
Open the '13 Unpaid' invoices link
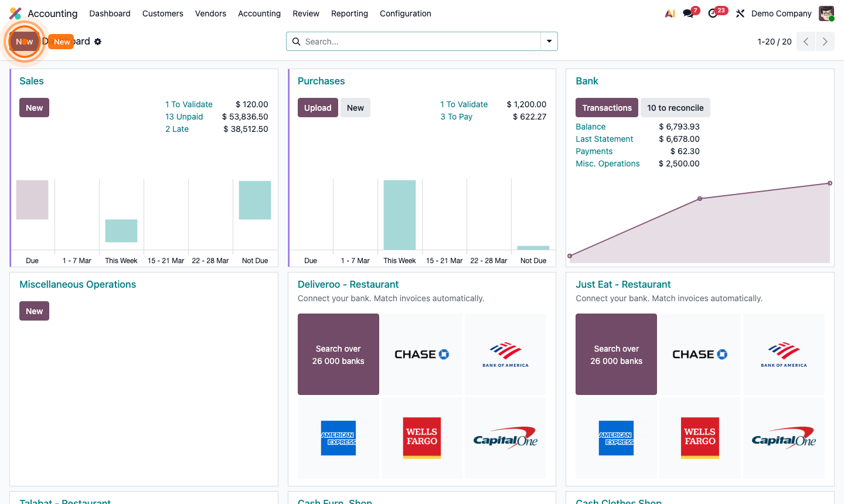(x=184, y=117)
